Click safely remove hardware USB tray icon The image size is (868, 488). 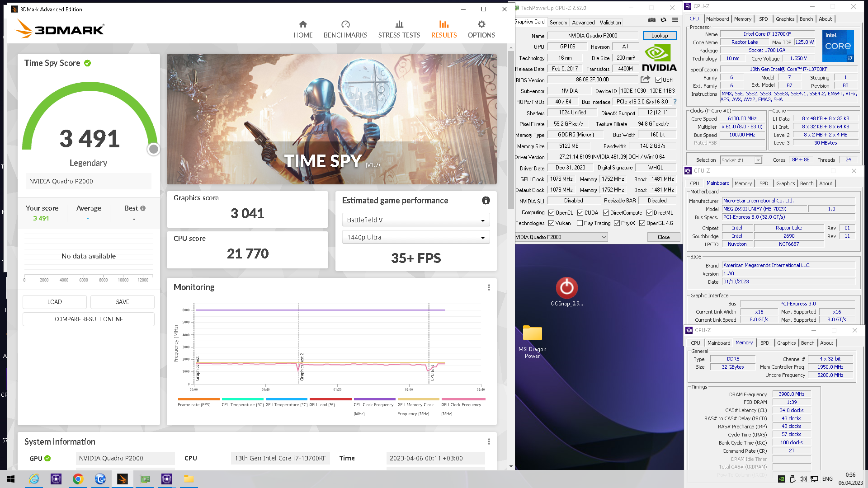point(793,479)
